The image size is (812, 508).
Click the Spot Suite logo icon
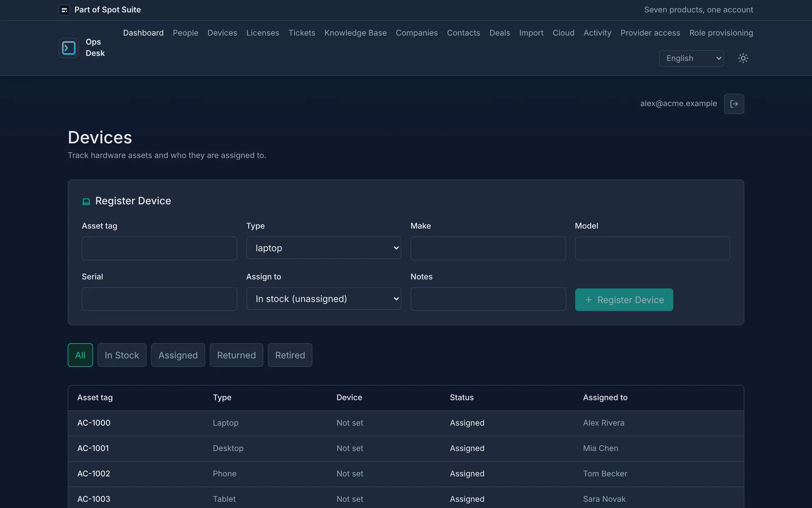point(64,10)
